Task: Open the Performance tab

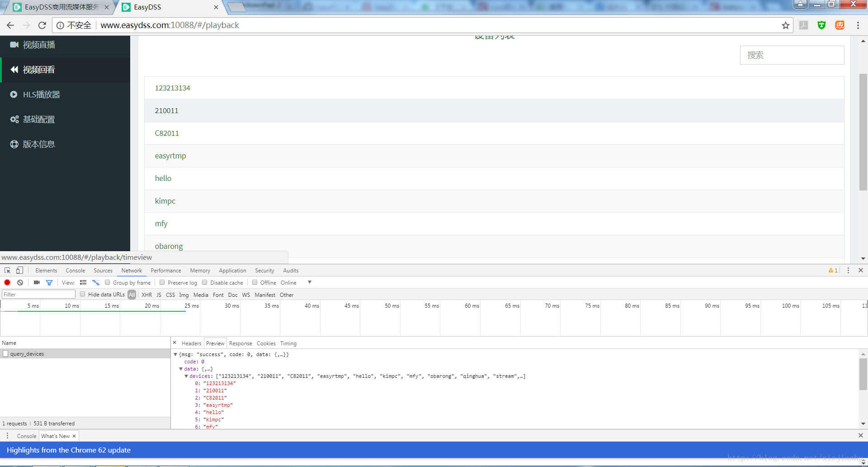Action: point(166,271)
